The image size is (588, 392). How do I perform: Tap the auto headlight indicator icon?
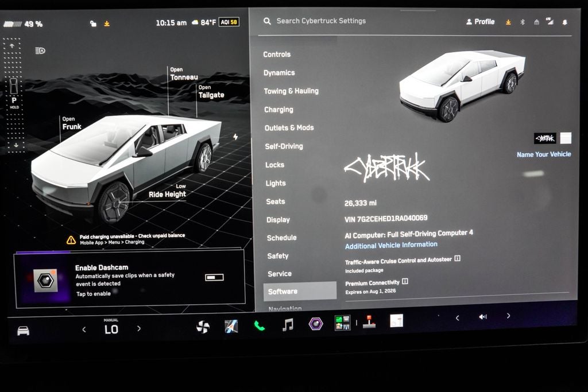click(40, 51)
